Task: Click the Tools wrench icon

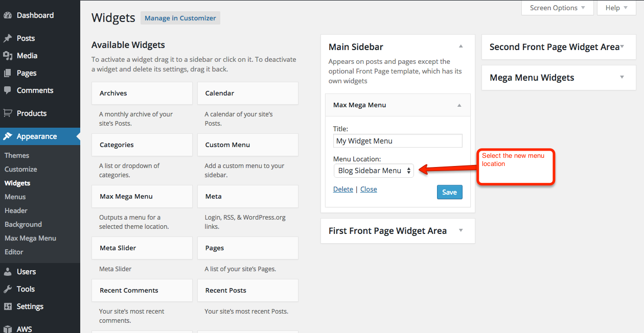Action: tap(8, 289)
